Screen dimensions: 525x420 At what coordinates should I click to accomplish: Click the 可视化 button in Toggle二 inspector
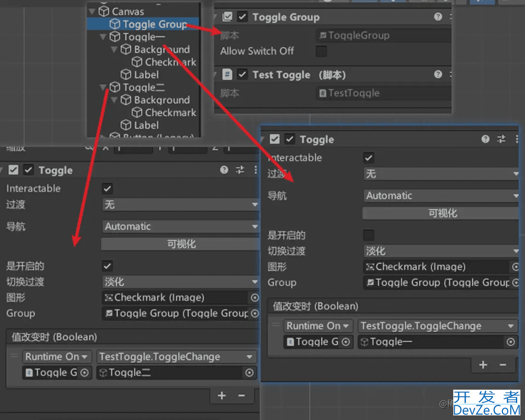(x=181, y=244)
